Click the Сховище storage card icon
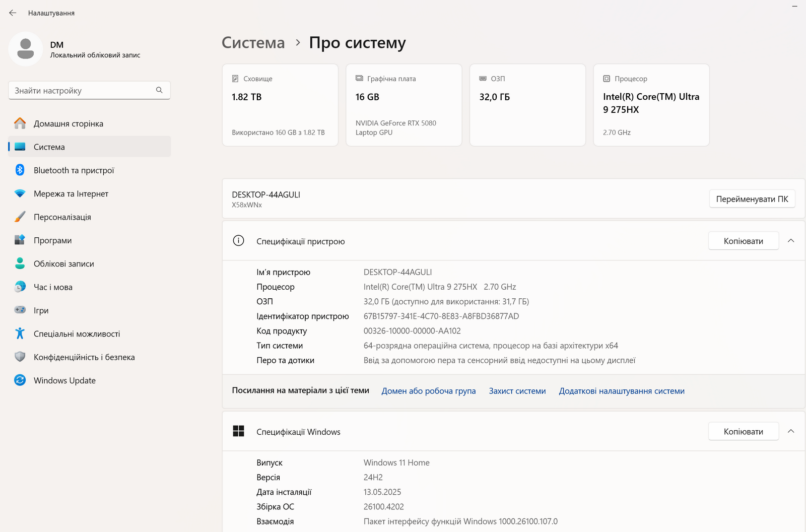 tap(235, 79)
